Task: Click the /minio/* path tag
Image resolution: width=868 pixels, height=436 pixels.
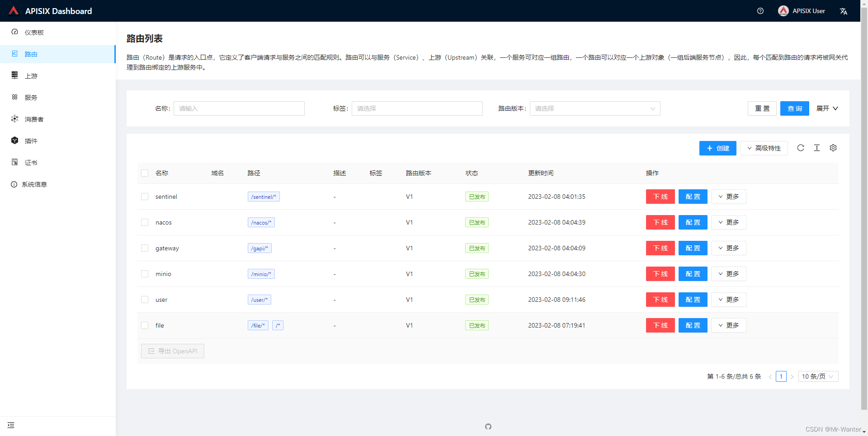Action: pos(261,274)
